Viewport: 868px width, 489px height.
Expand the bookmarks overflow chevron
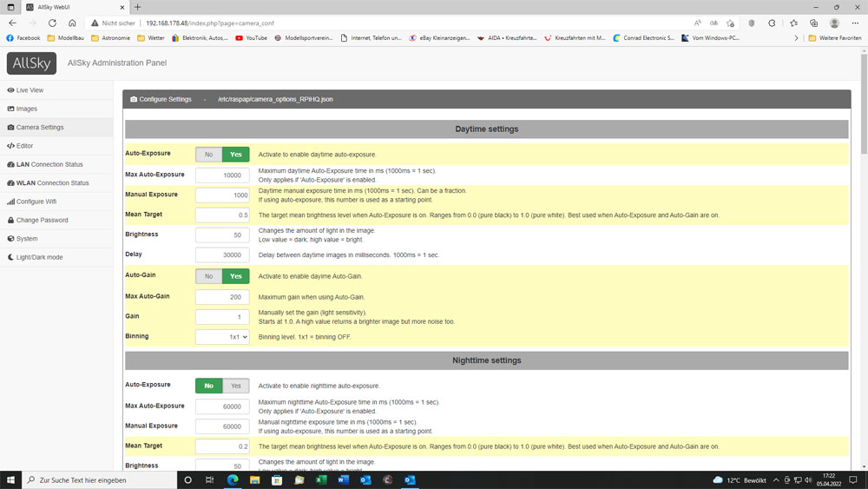coord(796,38)
